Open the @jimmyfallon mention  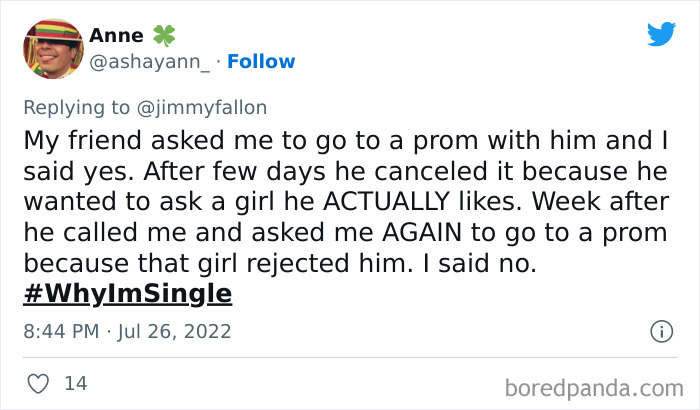tap(214, 107)
